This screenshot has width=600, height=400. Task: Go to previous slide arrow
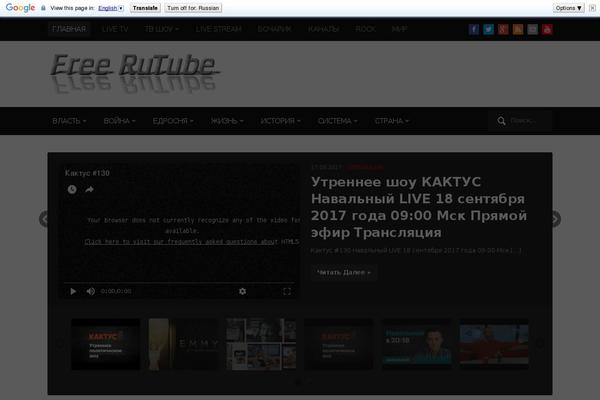(x=44, y=219)
